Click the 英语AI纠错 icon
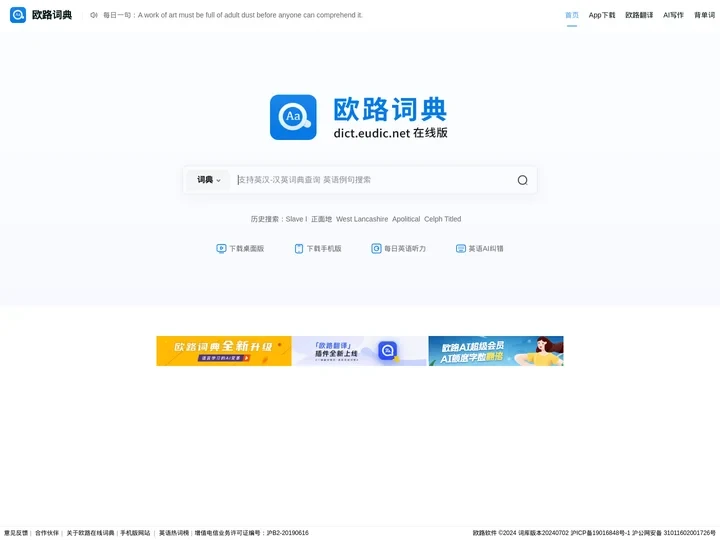Screen dimensions: 720x540 (461, 248)
